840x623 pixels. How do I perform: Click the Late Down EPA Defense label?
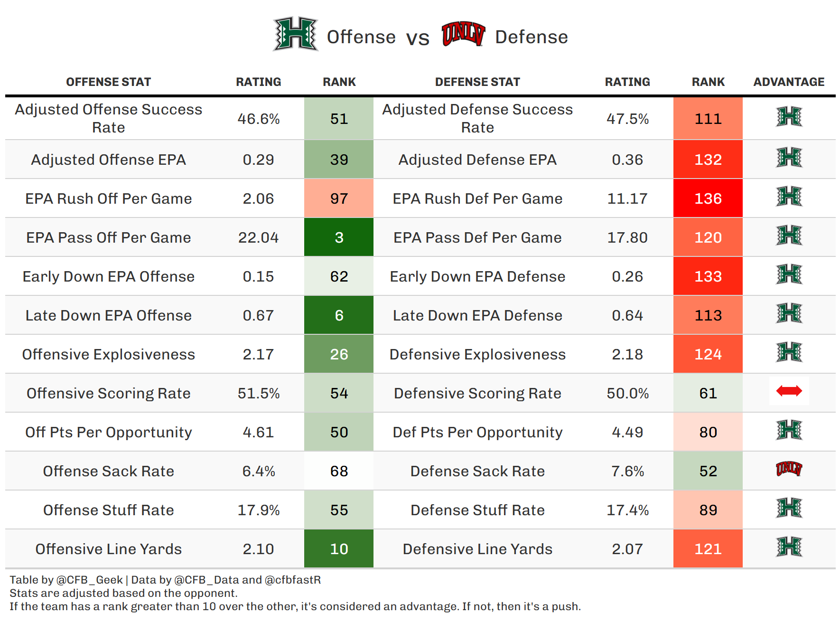click(x=477, y=315)
